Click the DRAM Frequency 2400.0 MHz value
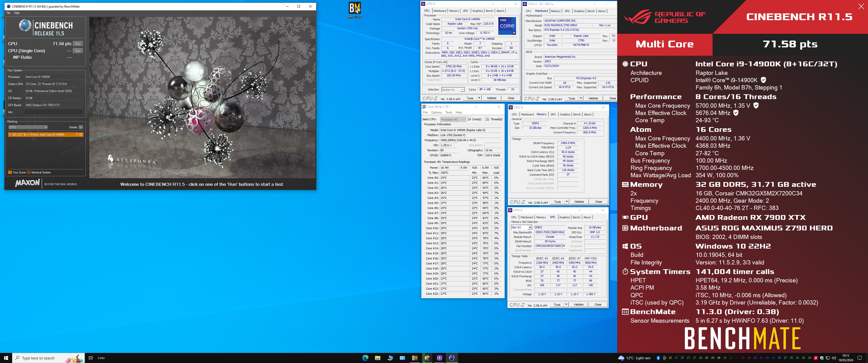The image size is (868, 363). (568, 143)
